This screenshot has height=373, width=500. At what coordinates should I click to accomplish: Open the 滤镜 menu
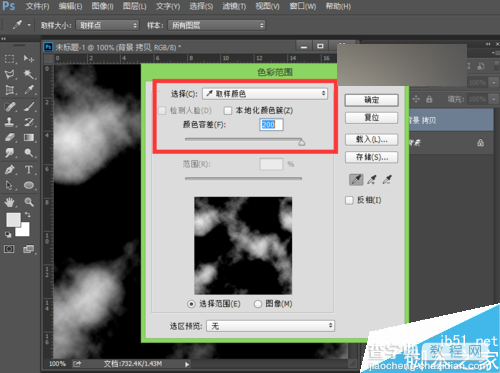[234, 6]
